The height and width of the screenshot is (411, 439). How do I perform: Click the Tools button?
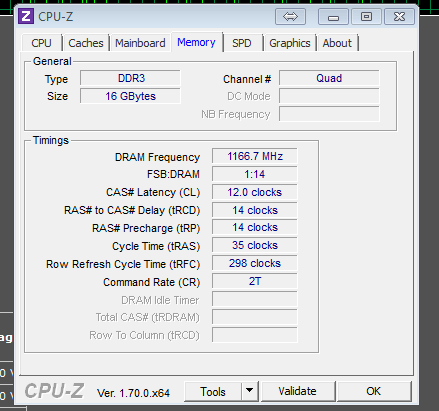(213, 392)
